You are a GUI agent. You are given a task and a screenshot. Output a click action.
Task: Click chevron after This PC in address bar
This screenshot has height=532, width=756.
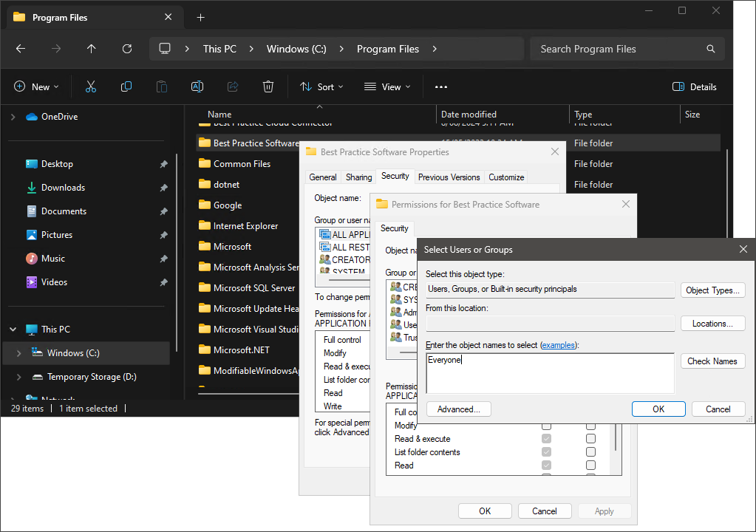pyautogui.click(x=251, y=49)
